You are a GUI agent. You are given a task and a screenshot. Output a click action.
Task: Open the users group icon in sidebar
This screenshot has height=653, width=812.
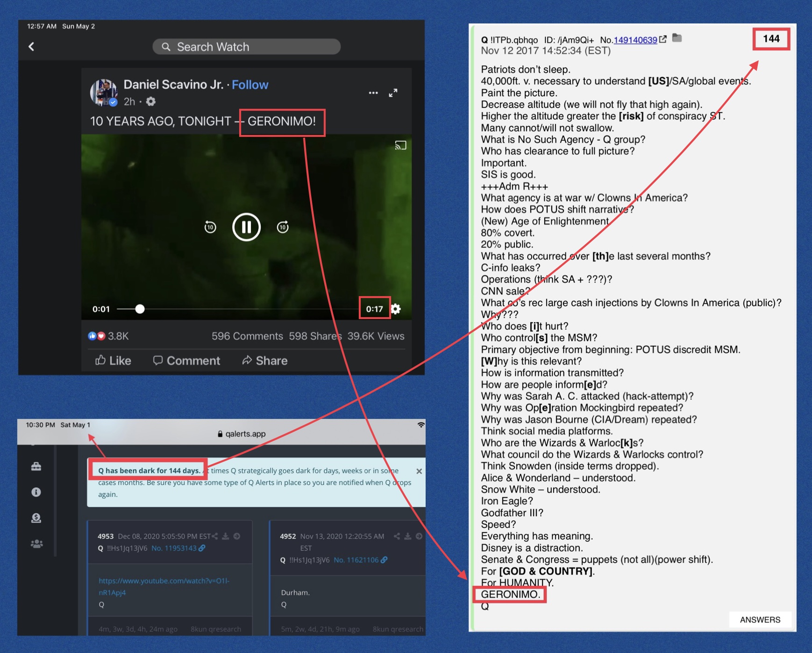pyautogui.click(x=36, y=544)
